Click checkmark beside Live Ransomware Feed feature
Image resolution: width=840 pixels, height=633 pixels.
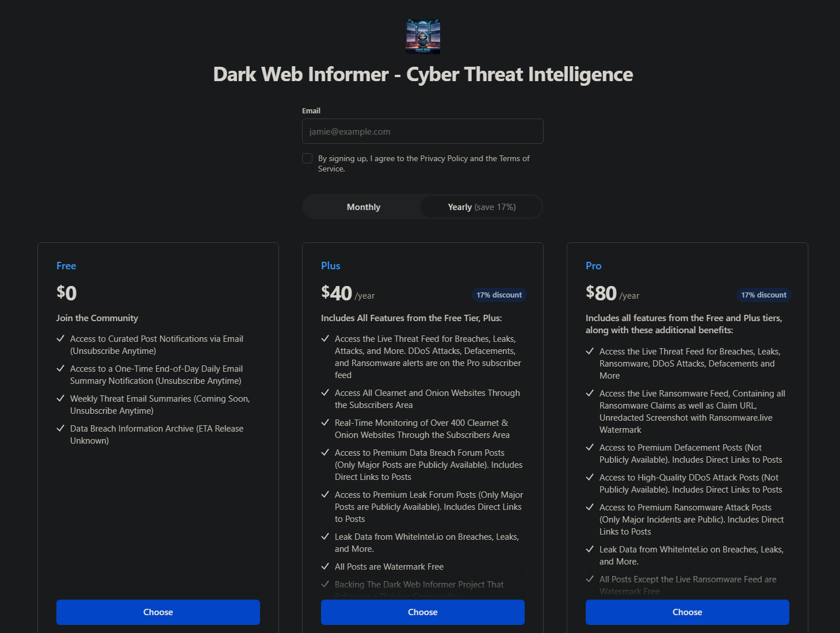[x=590, y=393]
